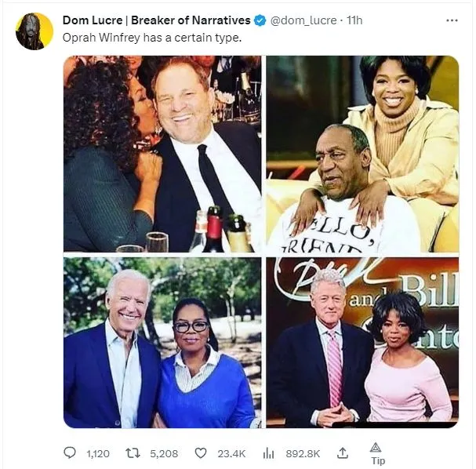The image size is (476, 469).
Task: Click the 11h timestamp
Action: 354,20
